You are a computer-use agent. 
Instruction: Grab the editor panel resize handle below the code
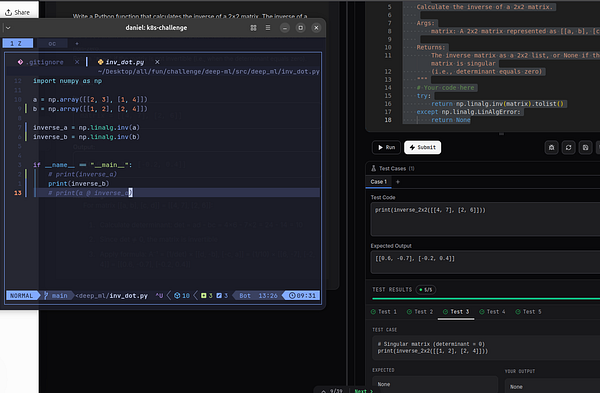[501, 134]
